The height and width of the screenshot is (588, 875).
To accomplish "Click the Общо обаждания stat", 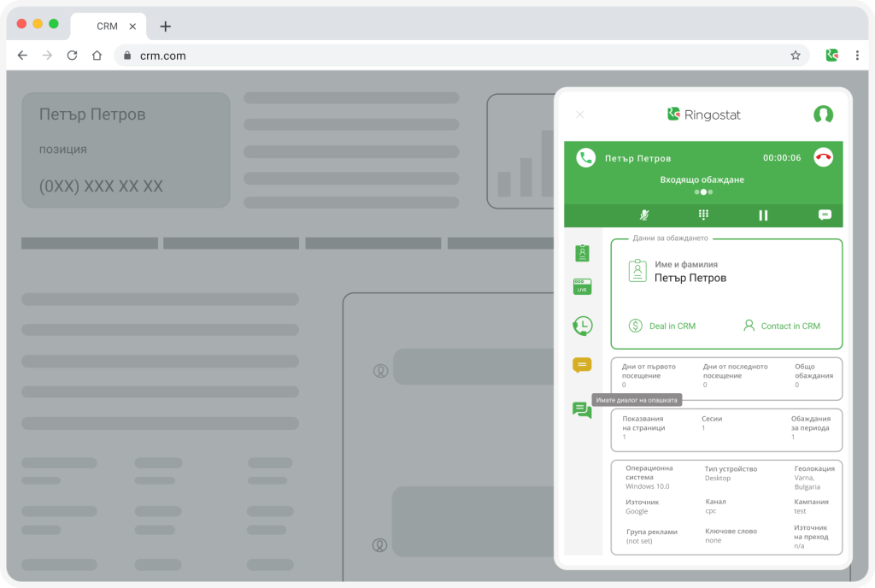I will 813,375.
